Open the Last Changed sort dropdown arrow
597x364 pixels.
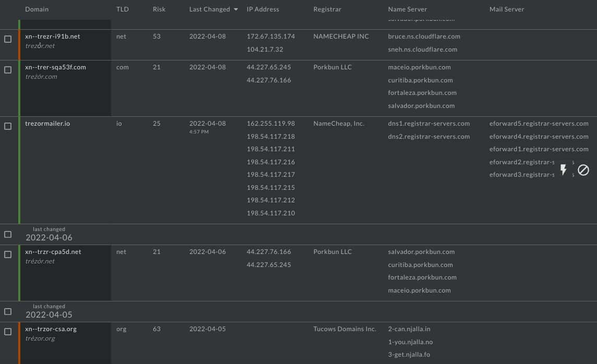click(236, 9)
